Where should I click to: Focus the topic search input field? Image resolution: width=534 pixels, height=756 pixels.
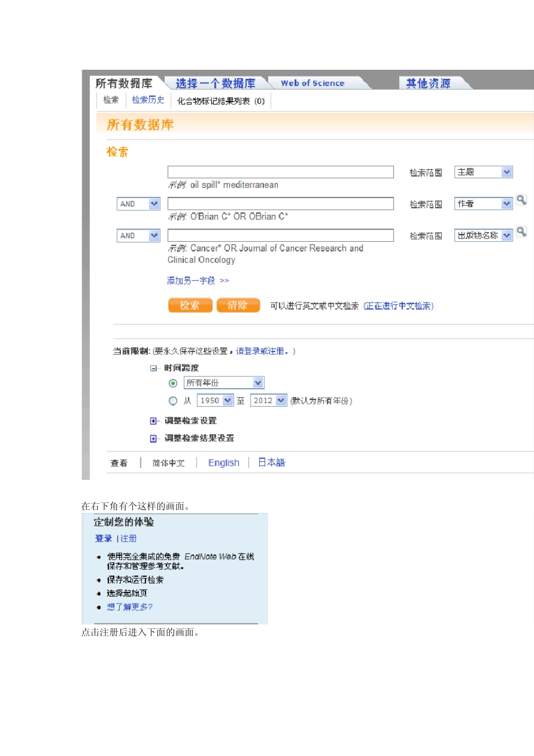(x=280, y=172)
